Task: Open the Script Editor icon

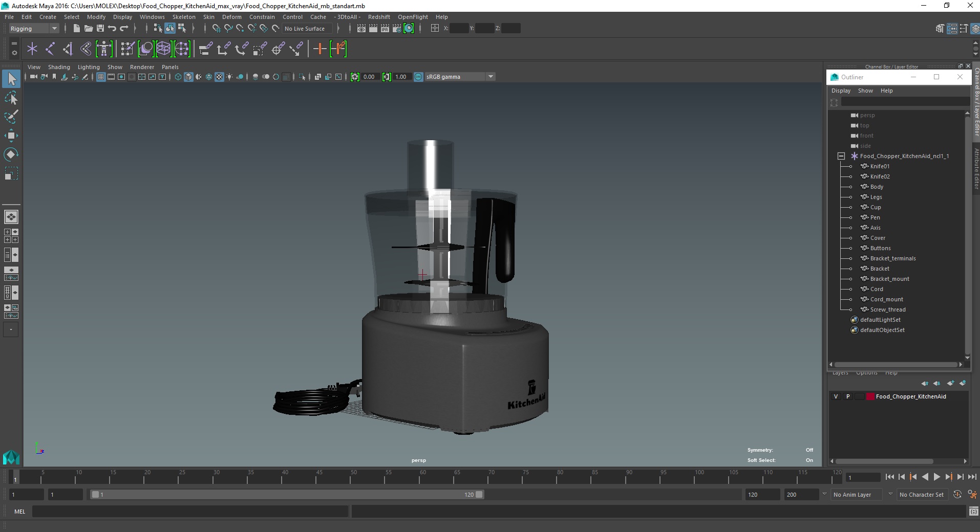Action: click(973, 512)
